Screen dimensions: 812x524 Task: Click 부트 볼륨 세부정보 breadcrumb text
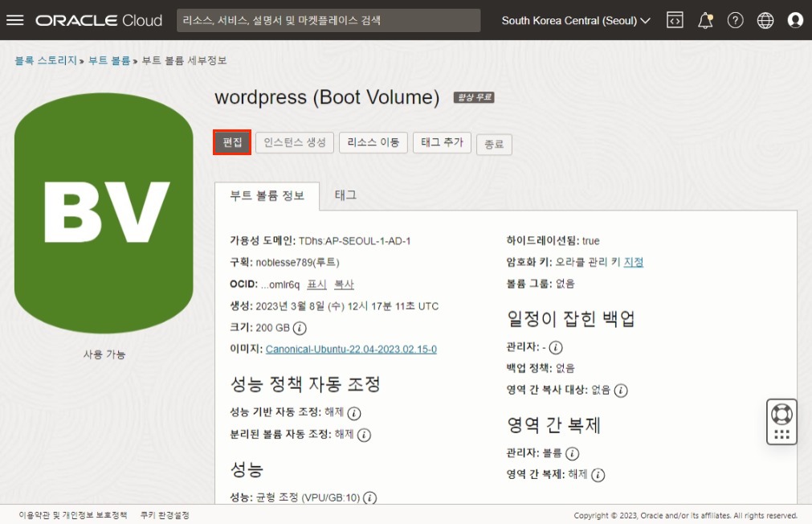click(185, 60)
